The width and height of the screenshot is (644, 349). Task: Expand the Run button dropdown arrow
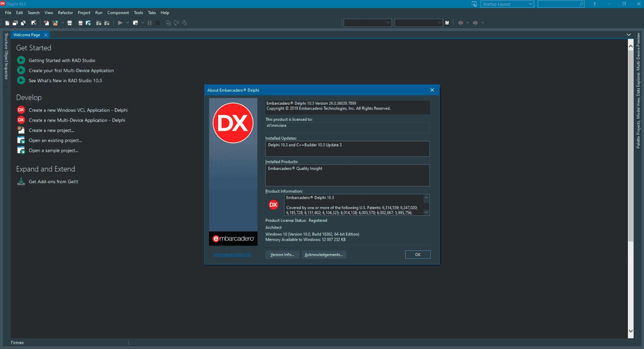128,23
